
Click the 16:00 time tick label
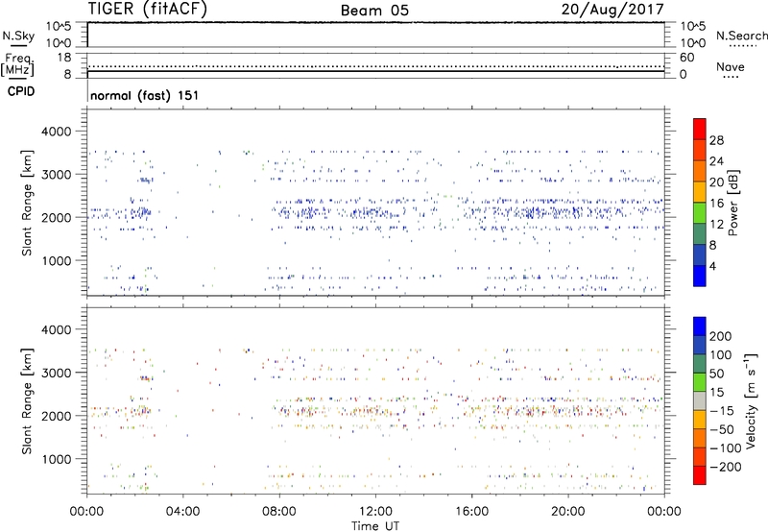point(472,512)
